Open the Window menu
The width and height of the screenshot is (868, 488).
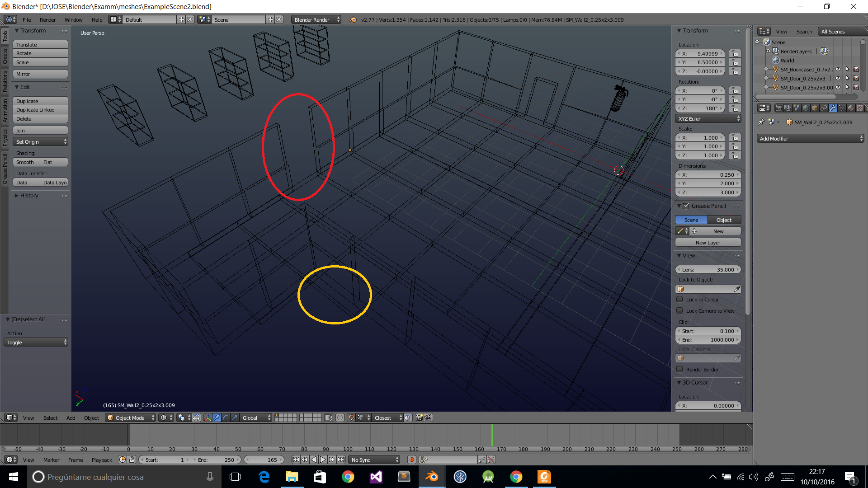tap(73, 19)
